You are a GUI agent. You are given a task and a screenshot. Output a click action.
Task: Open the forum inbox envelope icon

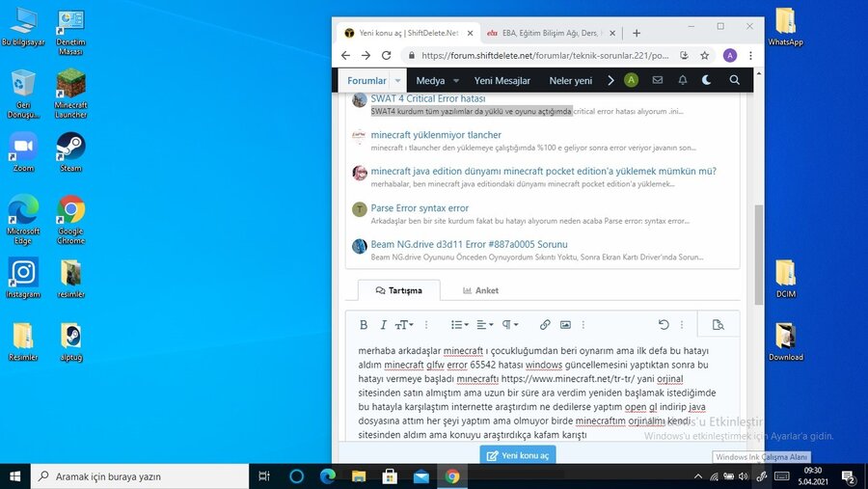[x=657, y=80]
